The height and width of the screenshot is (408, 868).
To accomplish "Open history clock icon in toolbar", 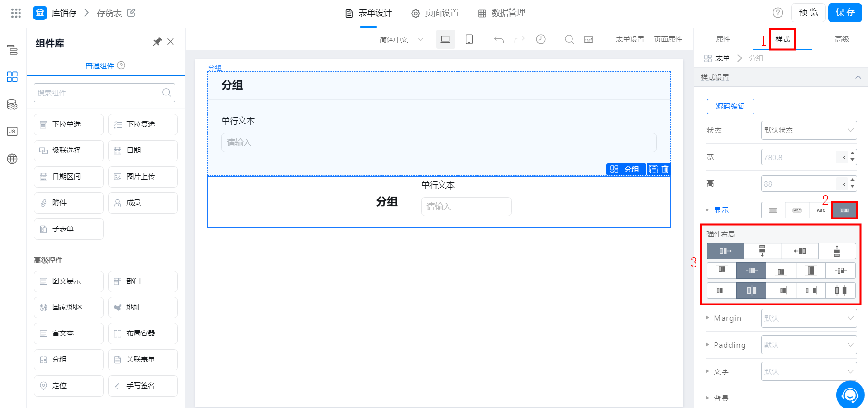I will coord(541,39).
